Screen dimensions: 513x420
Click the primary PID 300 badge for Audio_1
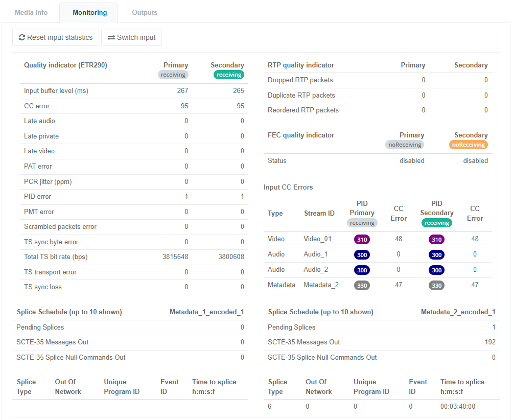click(362, 254)
